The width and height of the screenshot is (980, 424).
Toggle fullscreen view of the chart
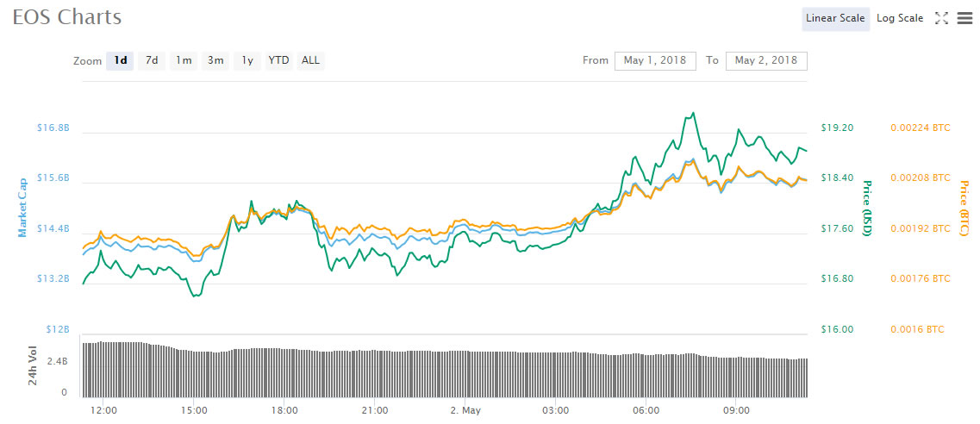coord(942,18)
